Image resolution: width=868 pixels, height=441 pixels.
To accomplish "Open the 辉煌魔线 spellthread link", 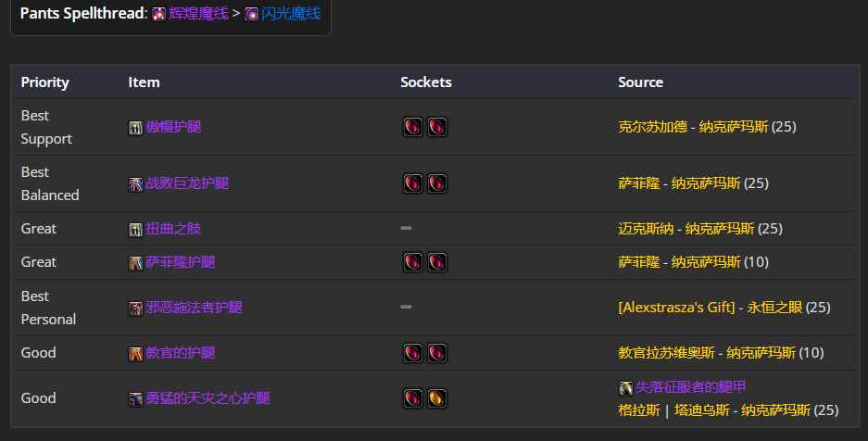I will click(x=199, y=14).
